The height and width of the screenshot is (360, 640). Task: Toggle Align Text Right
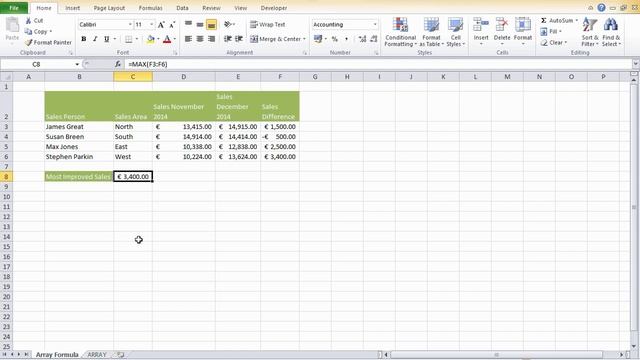[211, 39]
